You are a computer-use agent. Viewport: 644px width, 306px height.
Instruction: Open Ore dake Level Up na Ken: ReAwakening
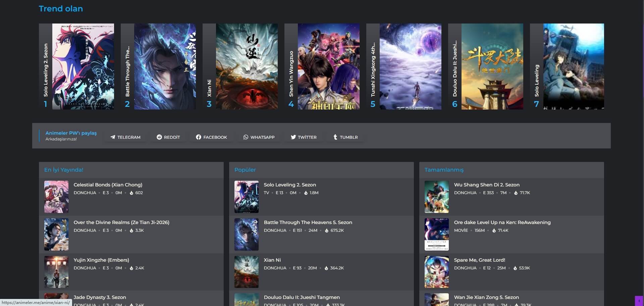[x=502, y=222]
